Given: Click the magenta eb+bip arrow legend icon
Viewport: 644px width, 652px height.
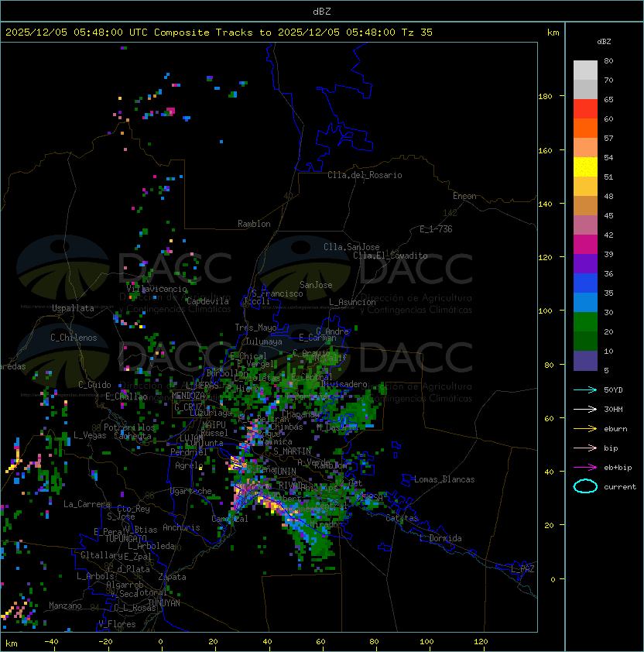Looking at the screenshot, I should click(x=585, y=468).
